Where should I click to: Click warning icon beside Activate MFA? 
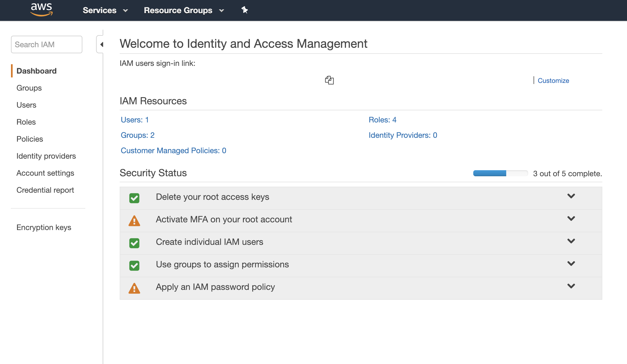[134, 221]
